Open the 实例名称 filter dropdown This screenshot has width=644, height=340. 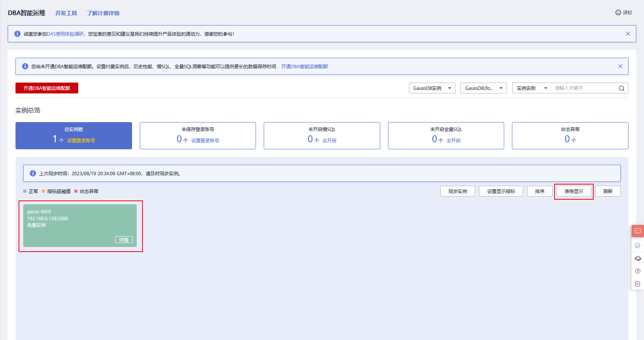point(532,88)
